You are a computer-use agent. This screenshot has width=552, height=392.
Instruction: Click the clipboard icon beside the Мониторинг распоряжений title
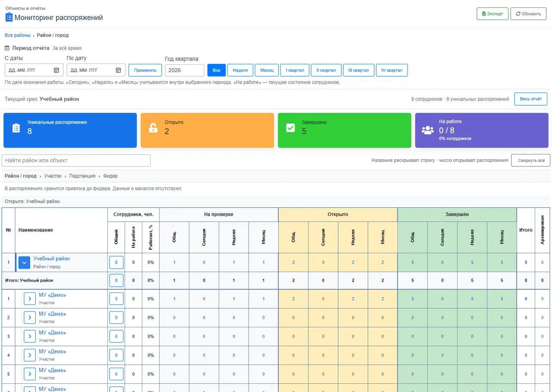pyautogui.click(x=9, y=18)
